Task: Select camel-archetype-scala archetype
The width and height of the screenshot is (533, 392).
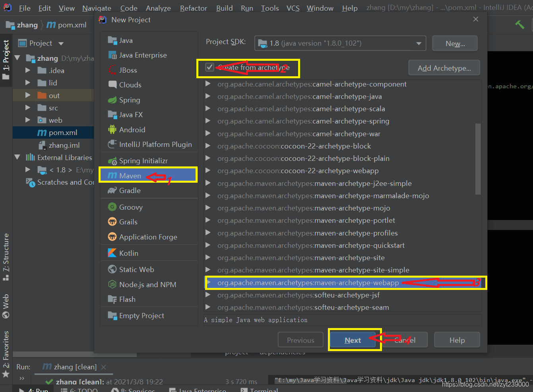Action: coord(301,109)
